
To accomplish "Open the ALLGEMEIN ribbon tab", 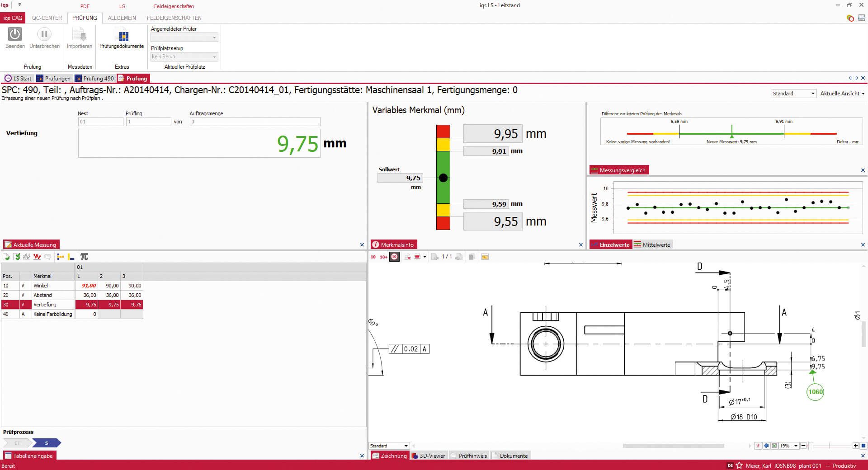I will point(121,18).
